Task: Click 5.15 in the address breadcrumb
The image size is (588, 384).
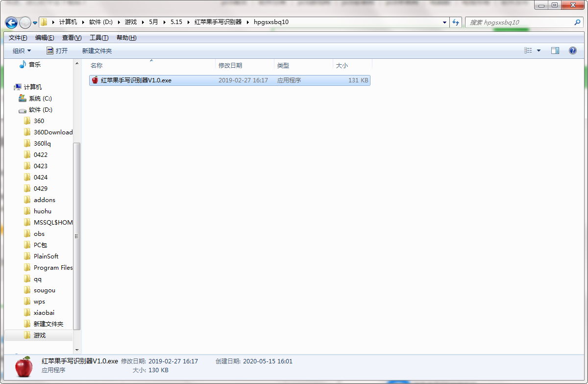Action: click(176, 22)
